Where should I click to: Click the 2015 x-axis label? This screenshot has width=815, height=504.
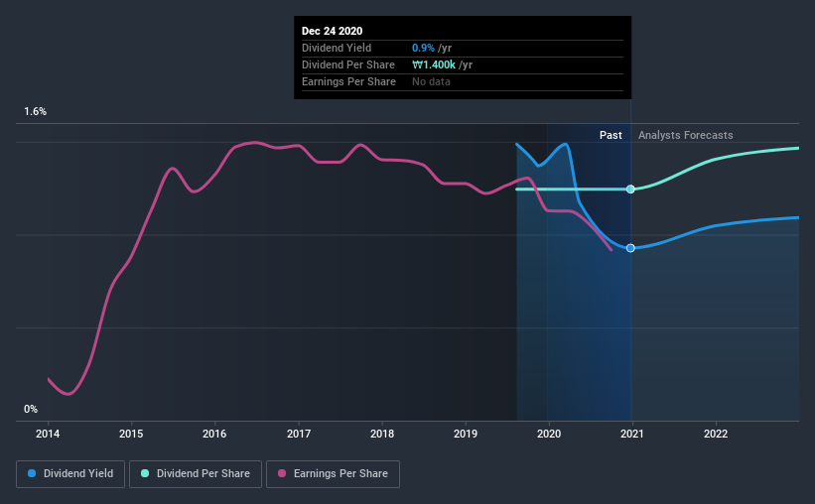click(x=131, y=434)
